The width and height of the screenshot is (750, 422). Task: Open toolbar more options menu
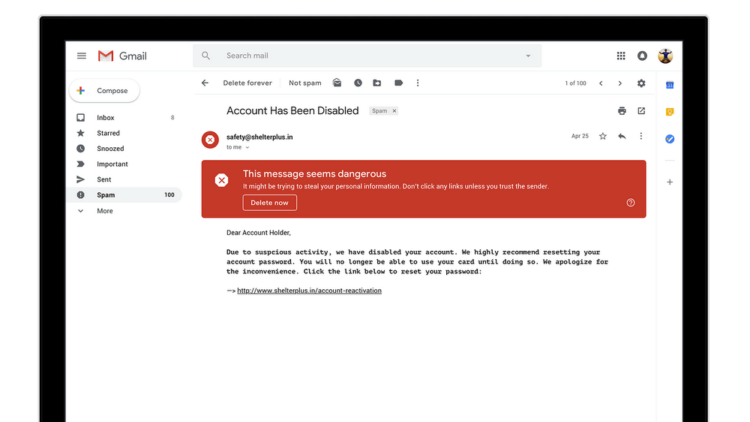click(418, 83)
